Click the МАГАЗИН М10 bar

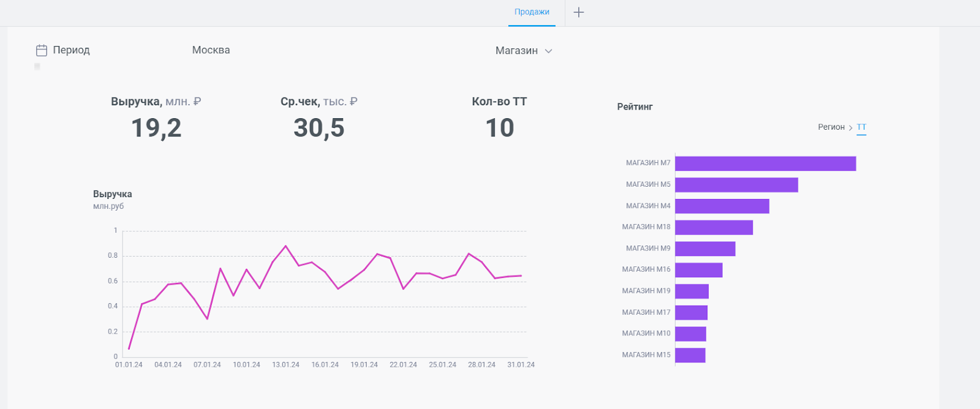click(691, 334)
